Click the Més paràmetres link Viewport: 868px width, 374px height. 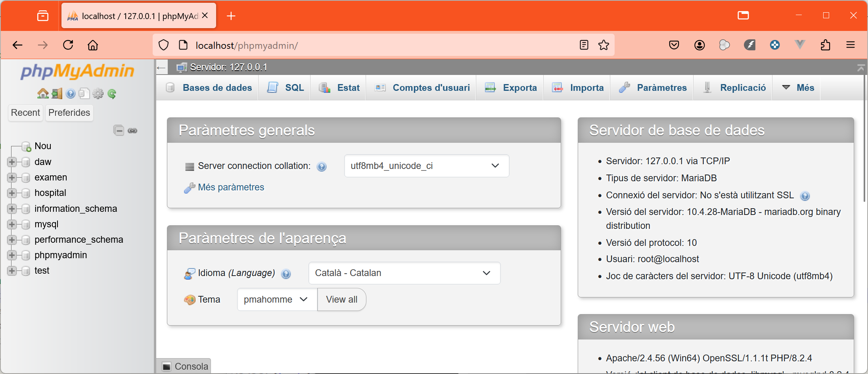point(231,187)
